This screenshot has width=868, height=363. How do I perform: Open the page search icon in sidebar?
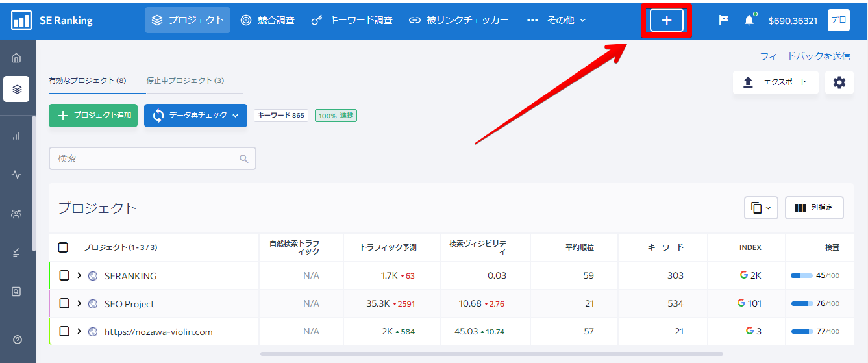16,292
